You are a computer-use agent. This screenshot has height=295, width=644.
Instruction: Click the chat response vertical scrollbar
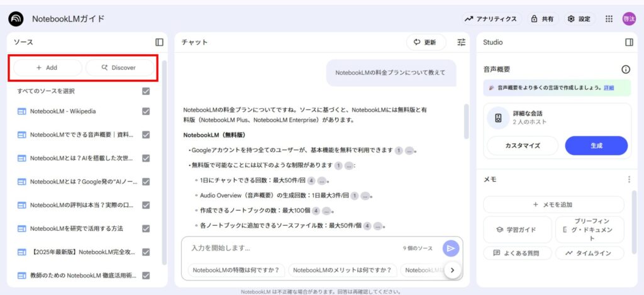466,121
